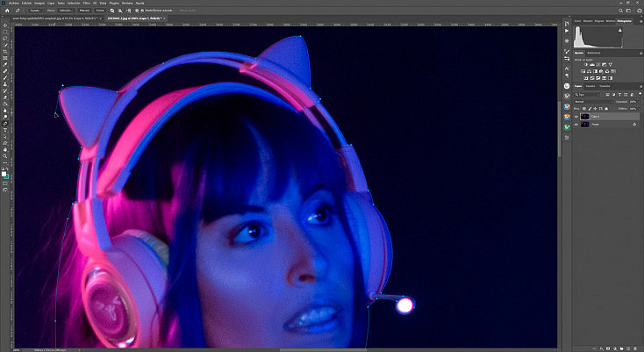Hide the Capa 1 layer
Image resolution: width=644 pixels, height=352 pixels.
pyautogui.click(x=576, y=117)
